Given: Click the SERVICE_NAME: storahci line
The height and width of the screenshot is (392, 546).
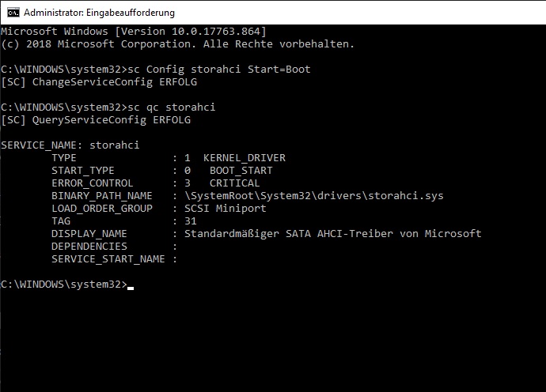Looking at the screenshot, I should pos(70,145).
